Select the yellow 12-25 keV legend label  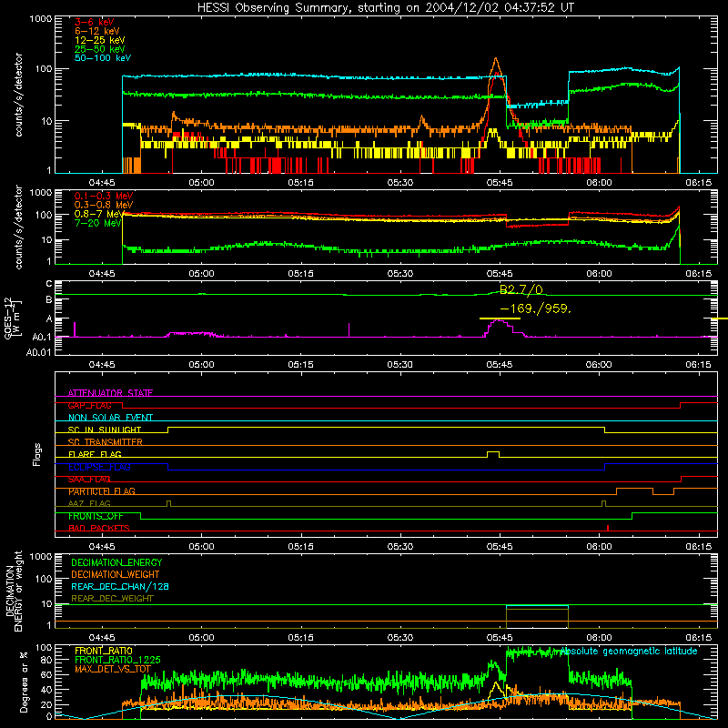coord(100,40)
